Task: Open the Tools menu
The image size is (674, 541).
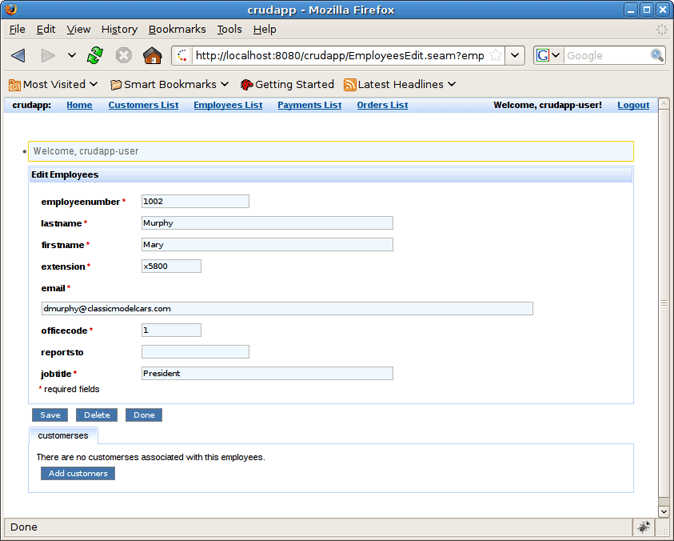Action: click(x=229, y=30)
